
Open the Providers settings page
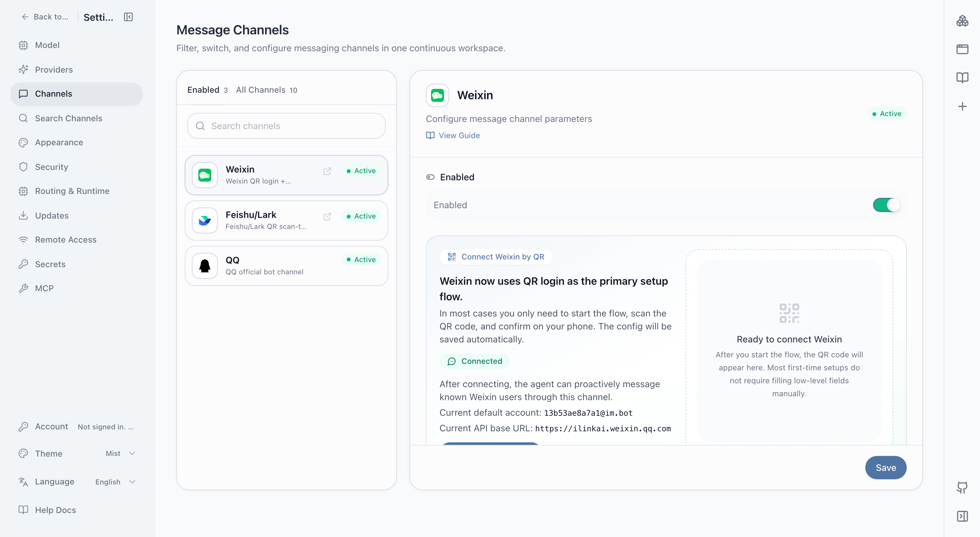tap(76, 69)
